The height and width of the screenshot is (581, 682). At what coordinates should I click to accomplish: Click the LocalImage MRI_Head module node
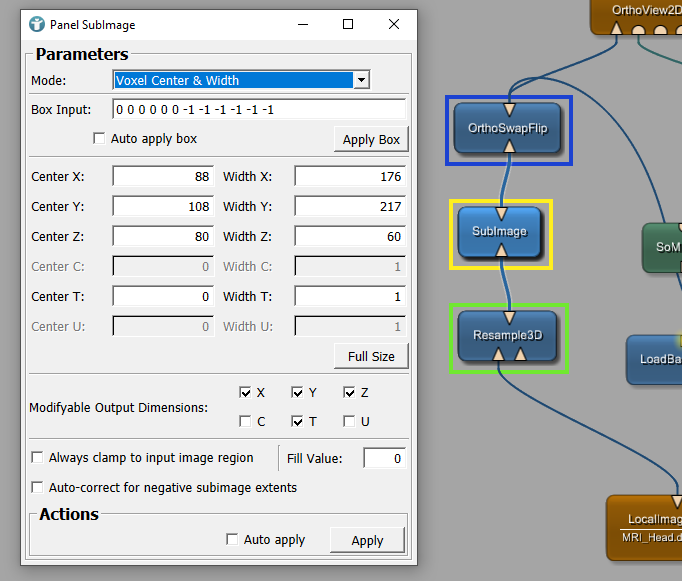645,527
